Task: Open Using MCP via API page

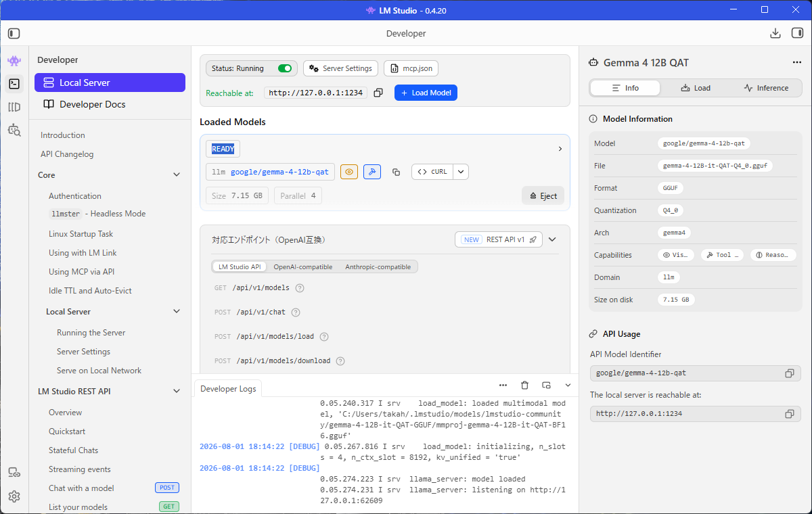Action: [81, 272]
